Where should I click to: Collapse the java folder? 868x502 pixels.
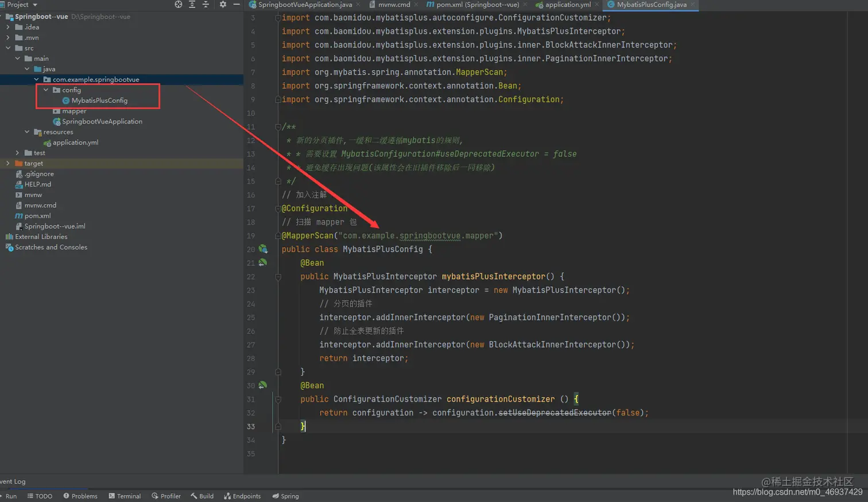[27, 69]
